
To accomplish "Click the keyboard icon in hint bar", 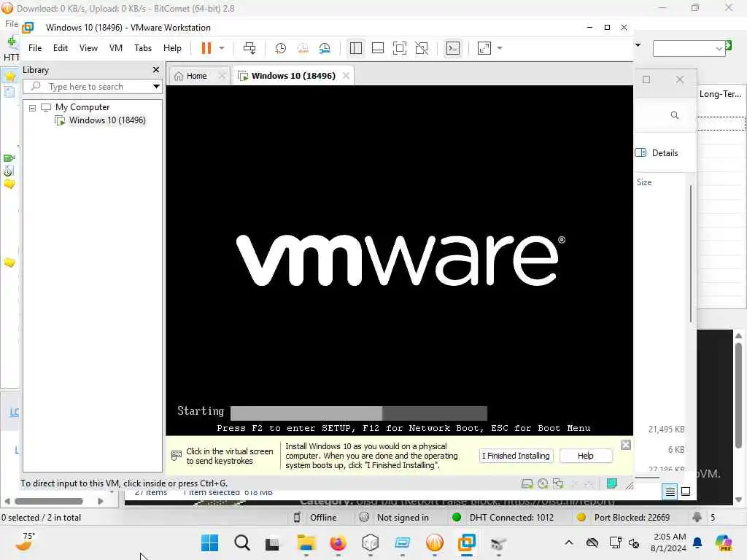I will pos(177,456).
